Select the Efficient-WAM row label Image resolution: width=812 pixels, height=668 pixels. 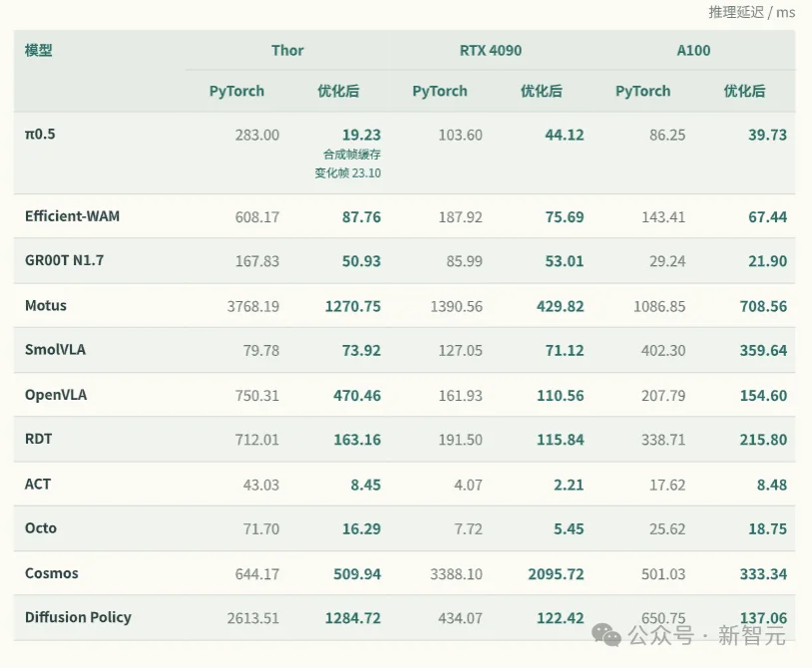(x=72, y=215)
